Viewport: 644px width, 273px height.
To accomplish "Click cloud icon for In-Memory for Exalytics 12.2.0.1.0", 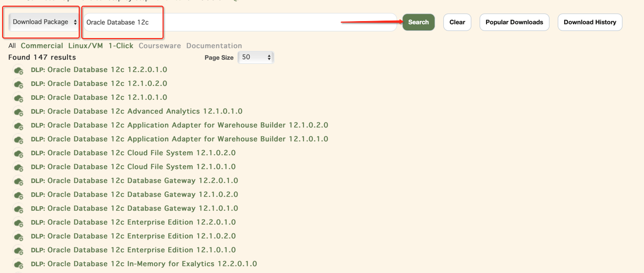I will [x=19, y=265].
